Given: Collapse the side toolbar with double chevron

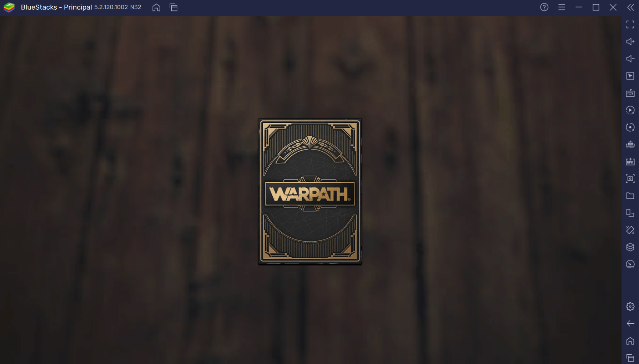Looking at the screenshot, I should pyautogui.click(x=630, y=7).
